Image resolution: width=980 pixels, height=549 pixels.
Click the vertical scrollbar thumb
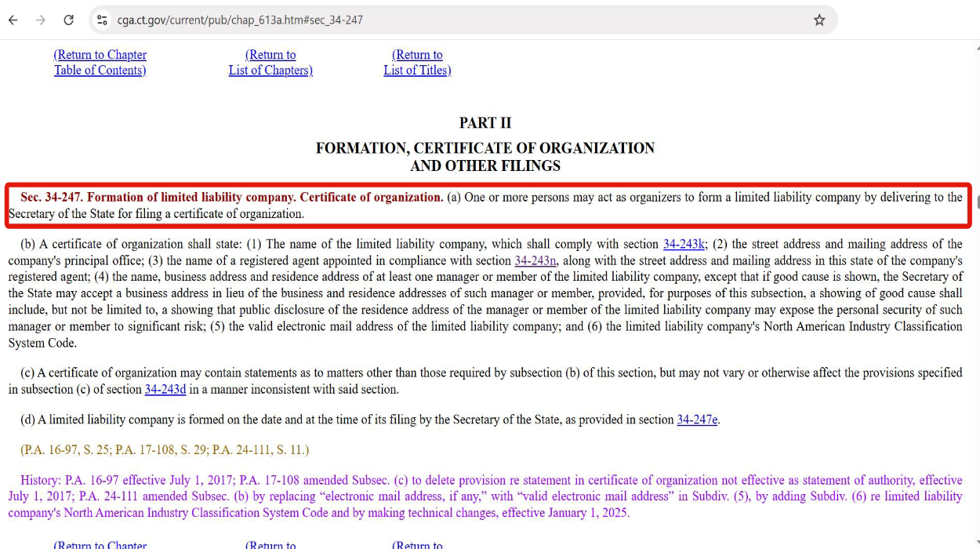pyautogui.click(x=977, y=202)
